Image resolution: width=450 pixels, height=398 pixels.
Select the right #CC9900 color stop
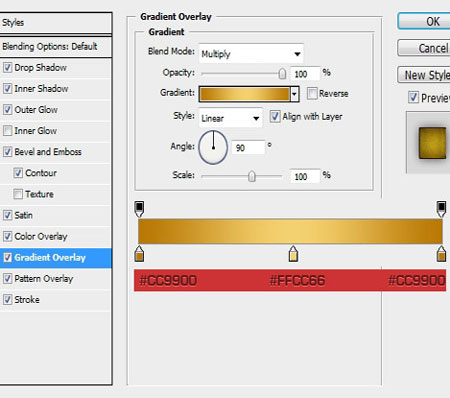(x=441, y=254)
